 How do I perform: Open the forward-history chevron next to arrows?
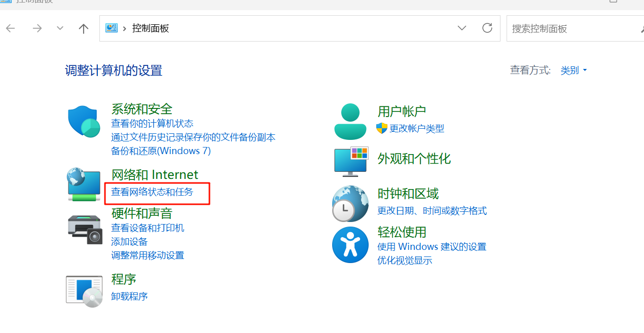pos(59,28)
